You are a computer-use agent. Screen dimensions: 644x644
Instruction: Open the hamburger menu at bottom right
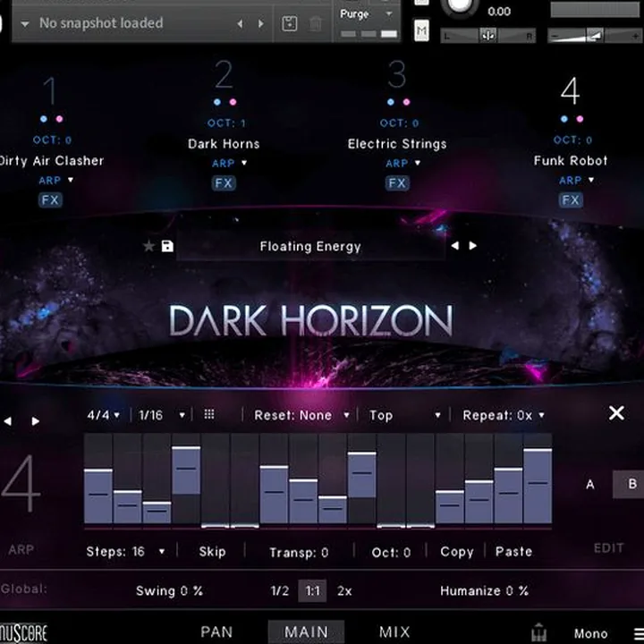[639, 633]
